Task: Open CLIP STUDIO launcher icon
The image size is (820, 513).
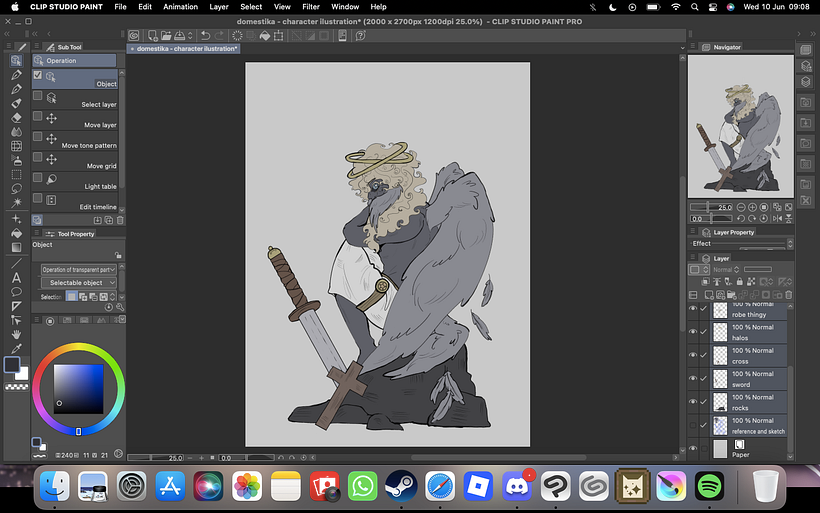Action: (x=134, y=36)
